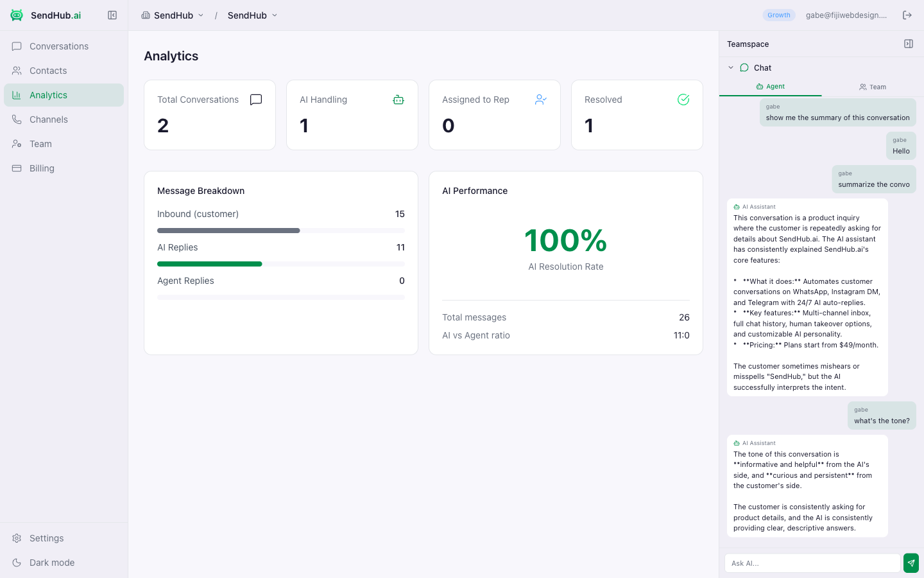
Task: Click the Inbound (customer) progress bar
Action: tap(281, 231)
